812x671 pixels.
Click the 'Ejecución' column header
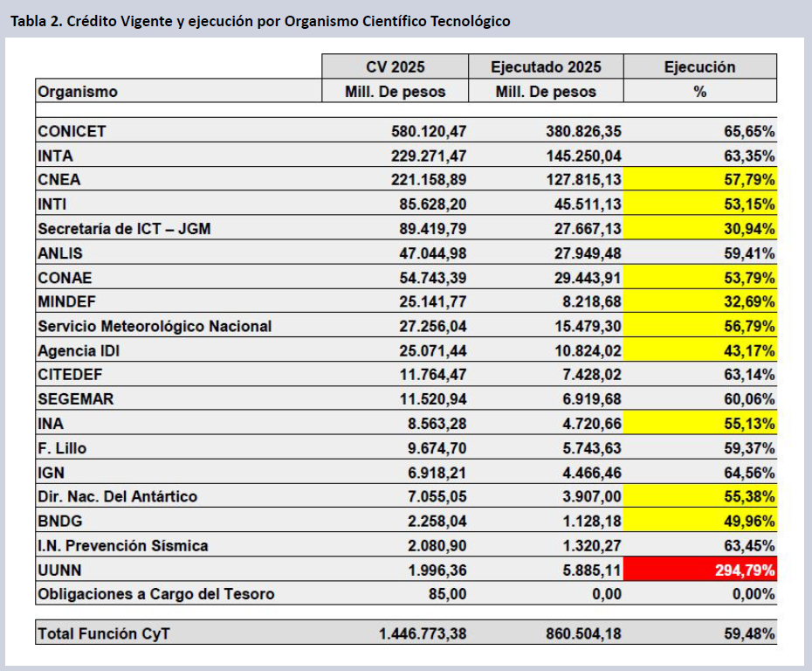point(699,67)
